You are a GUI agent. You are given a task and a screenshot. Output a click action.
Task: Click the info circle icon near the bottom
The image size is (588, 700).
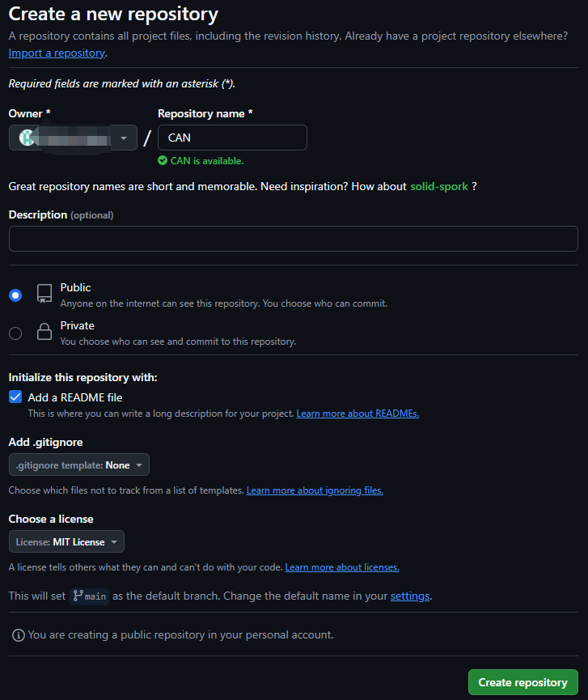pos(19,634)
